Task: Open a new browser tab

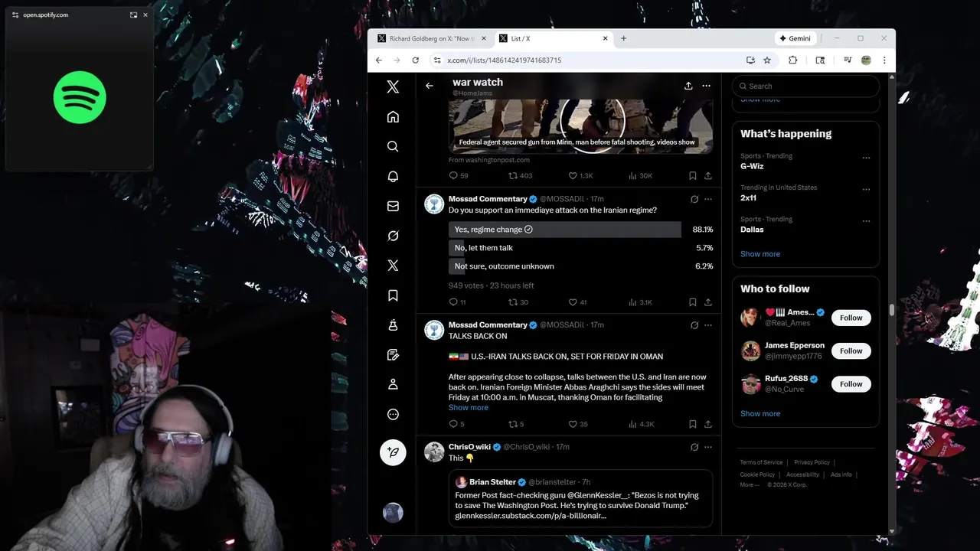Action: tap(623, 38)
